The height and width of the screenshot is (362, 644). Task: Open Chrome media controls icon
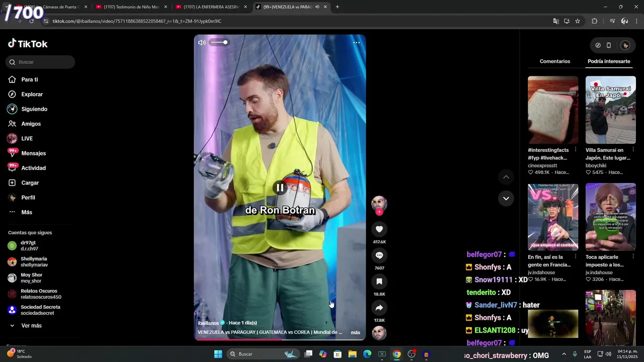[612, 21]
